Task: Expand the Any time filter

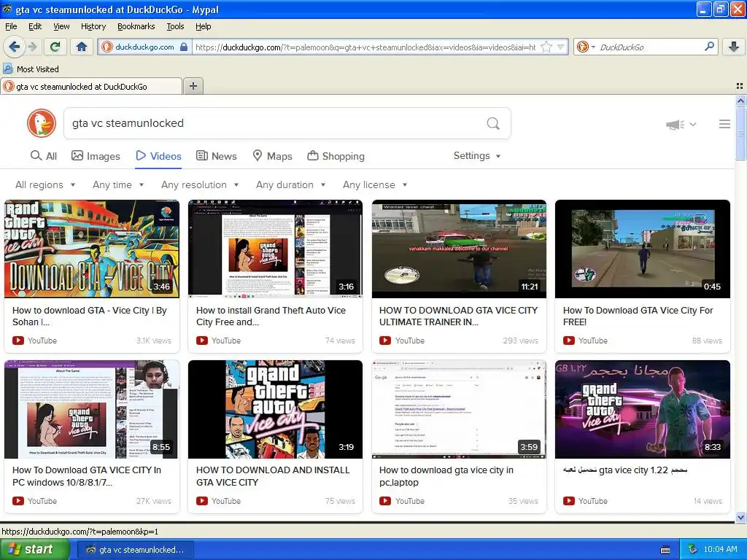Action: 118,184
